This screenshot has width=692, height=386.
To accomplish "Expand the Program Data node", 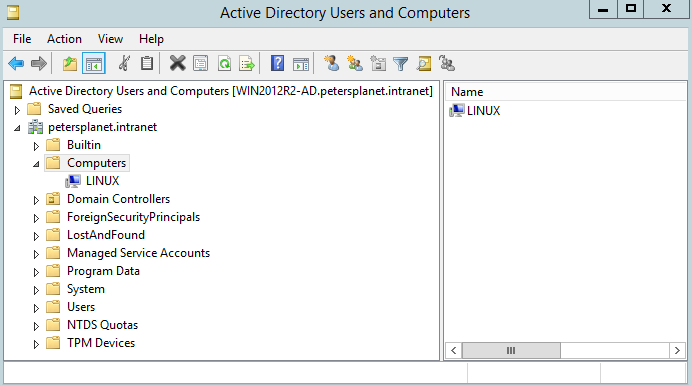I will click(x=36, y=273).
